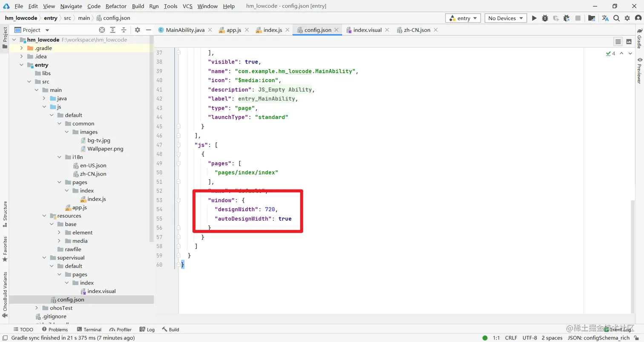Open IDE settings gear in toolbar

pos(627,18)
